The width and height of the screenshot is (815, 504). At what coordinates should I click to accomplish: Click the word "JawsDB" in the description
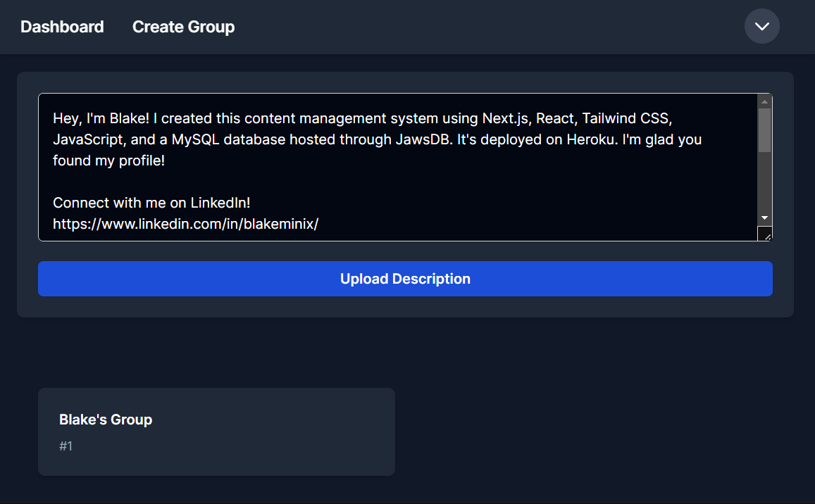pyautogui.click(x=426, y=139)
